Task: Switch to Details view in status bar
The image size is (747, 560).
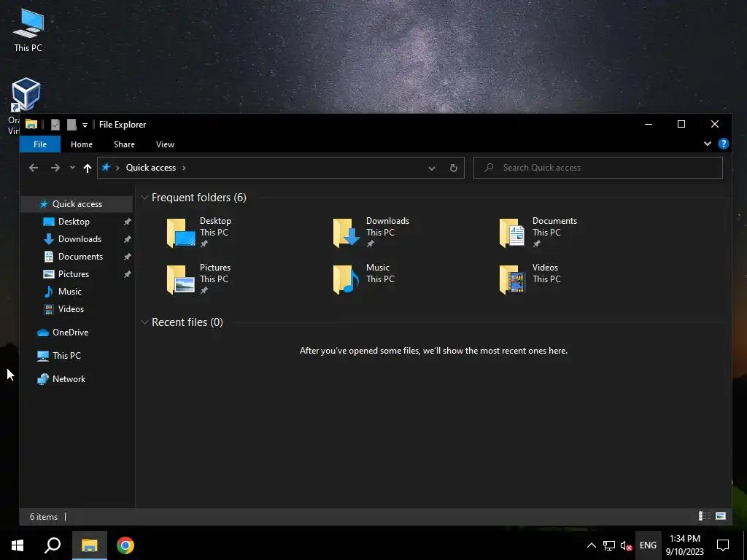Action: [705, 516]
